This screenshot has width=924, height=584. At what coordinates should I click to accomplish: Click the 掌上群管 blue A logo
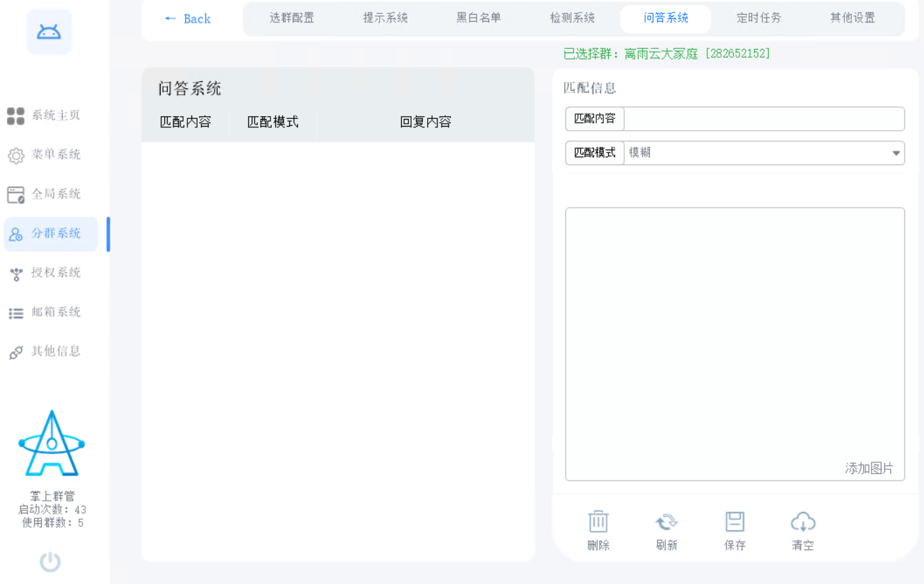pos(52,443)
